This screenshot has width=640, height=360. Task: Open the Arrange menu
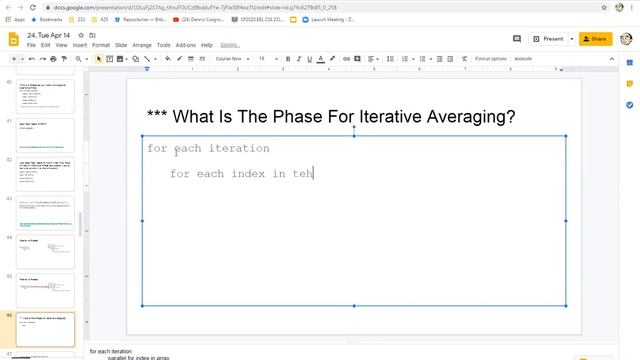point(142,45)
